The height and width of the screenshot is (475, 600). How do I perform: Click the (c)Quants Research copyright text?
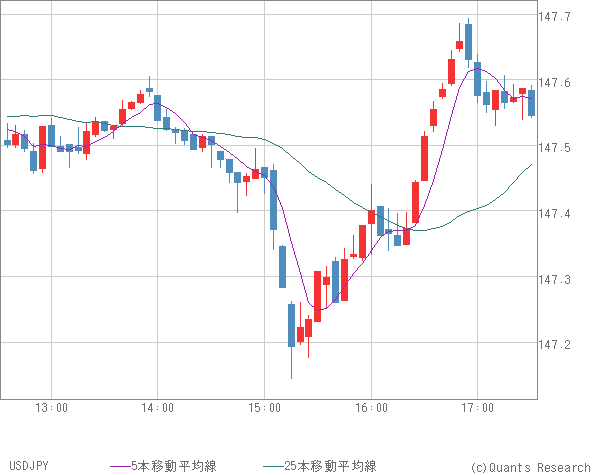click(x=530, y=467)
